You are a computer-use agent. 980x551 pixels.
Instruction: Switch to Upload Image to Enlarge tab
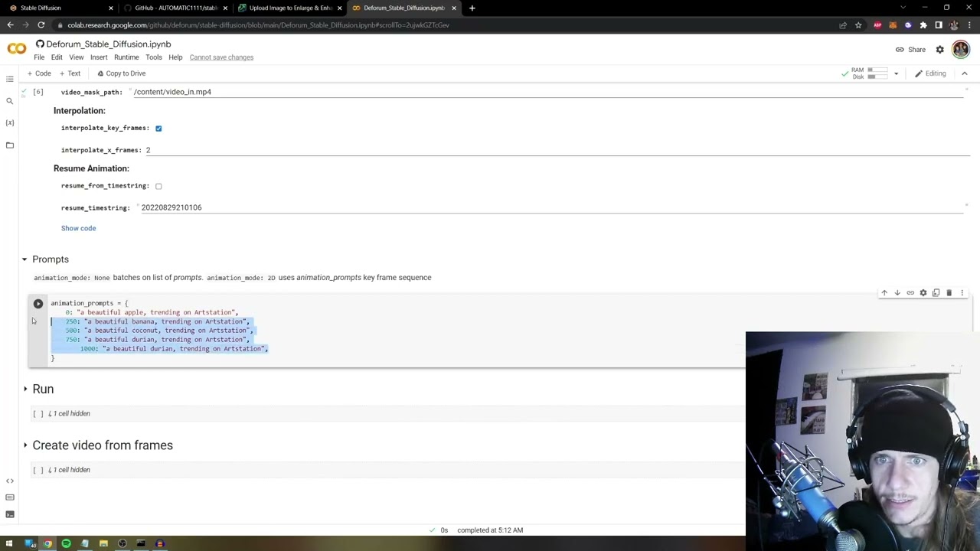pyautogui.click(x=289, y=8)
